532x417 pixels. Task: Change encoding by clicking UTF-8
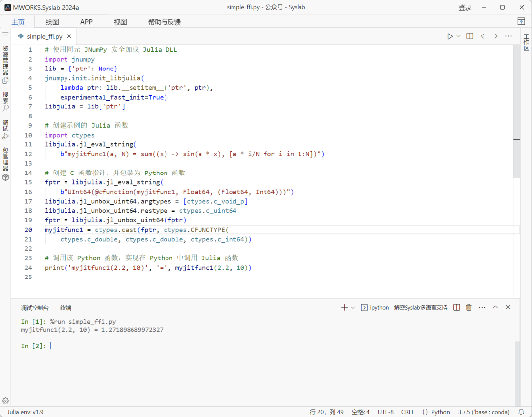click(386, 412)
